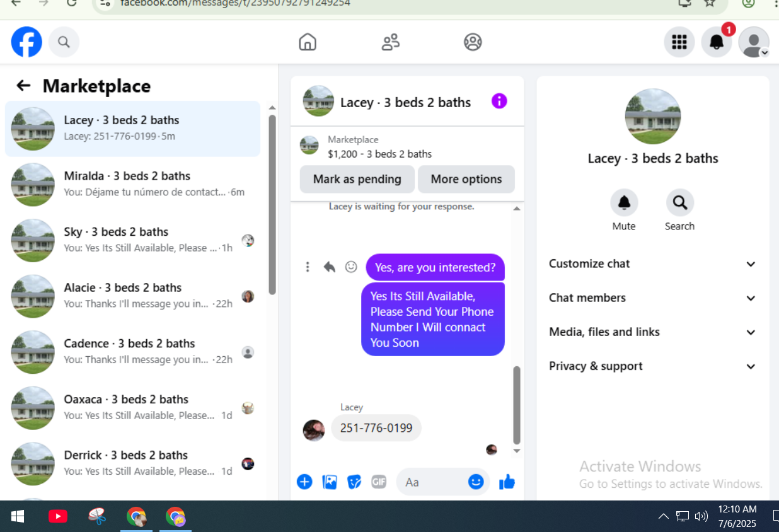Click the 251-776-0199 message bubble
The width and height of the screenshot is (779, 532).
point(376,428)
